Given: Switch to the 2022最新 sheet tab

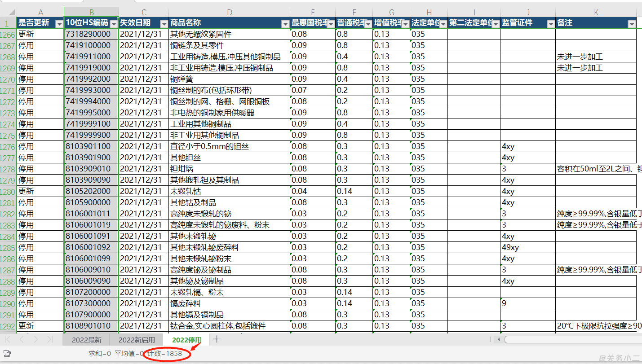Looking at the screenshot, I should [87, 340].
